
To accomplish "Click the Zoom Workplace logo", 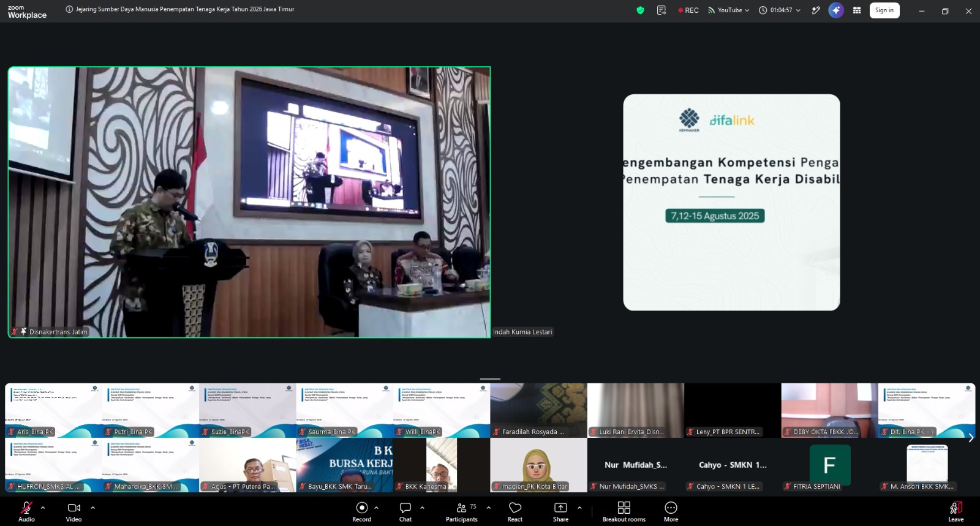I will [x=27, y=12].
